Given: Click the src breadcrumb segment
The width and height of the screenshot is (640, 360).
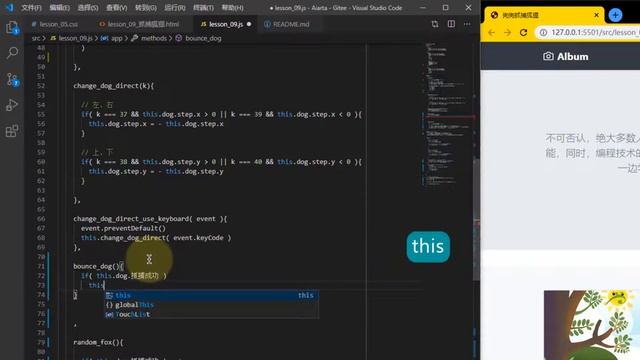Looking at the screenshot, I should [x=36, y=38].
